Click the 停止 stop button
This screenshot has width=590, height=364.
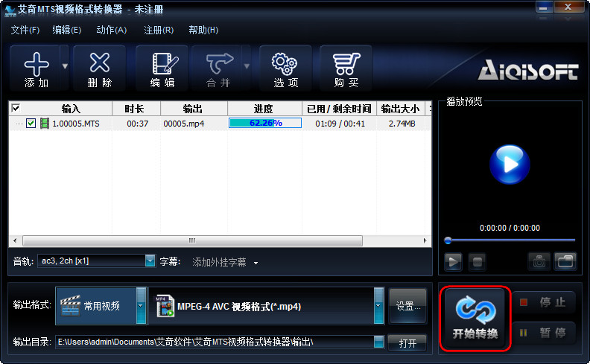point(544,302)
